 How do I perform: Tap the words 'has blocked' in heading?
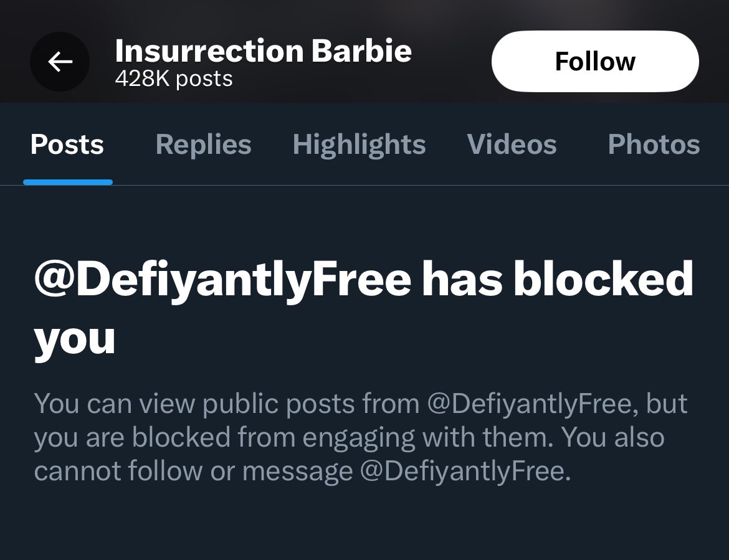557,280
